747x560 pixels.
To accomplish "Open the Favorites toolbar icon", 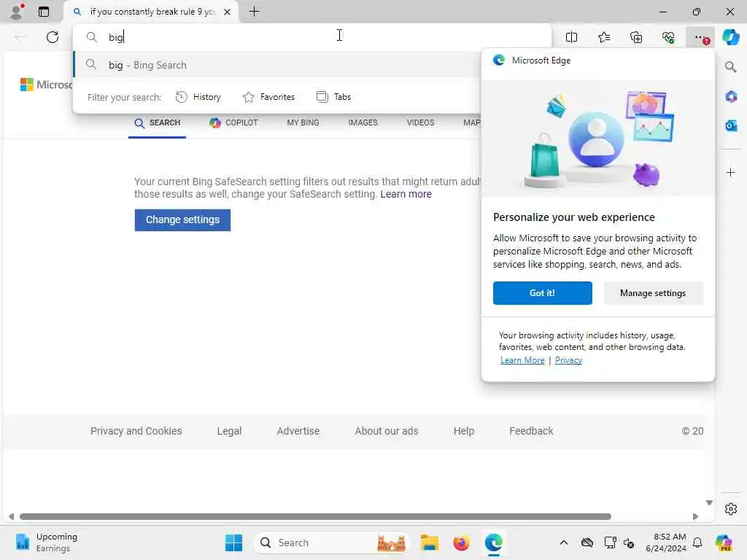I will [x=603, y=37].
